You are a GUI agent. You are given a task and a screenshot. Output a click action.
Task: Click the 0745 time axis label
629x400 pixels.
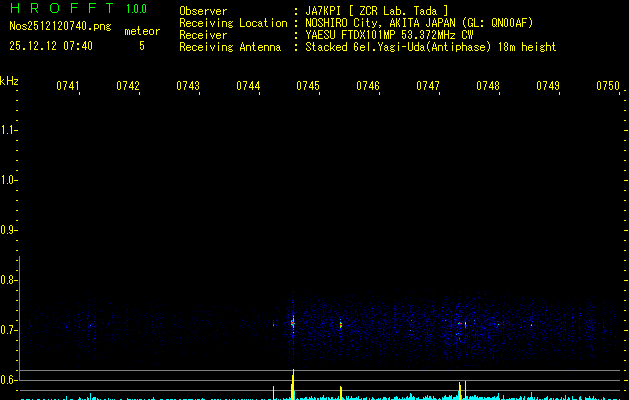point(307,86)
